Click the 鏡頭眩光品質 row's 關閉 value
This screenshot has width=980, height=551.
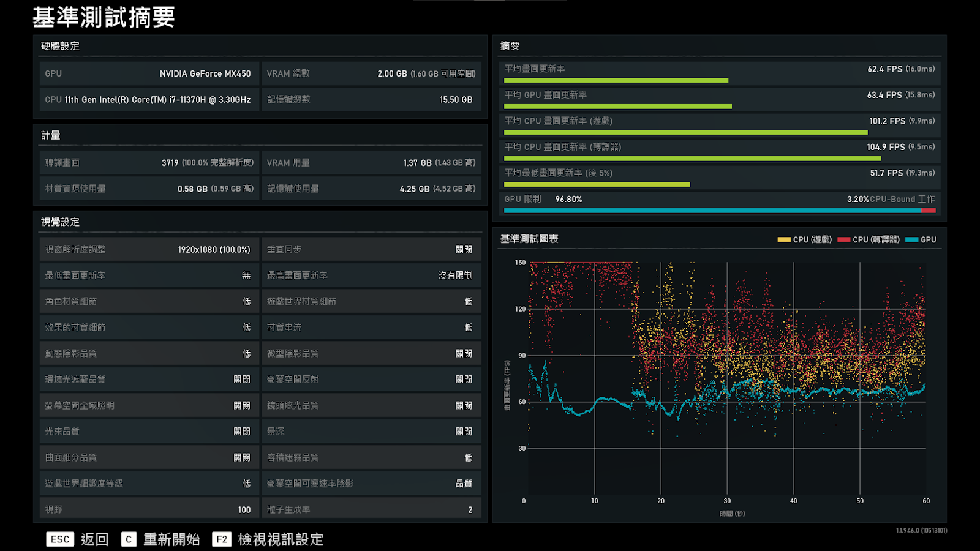(x=464, y=406)
